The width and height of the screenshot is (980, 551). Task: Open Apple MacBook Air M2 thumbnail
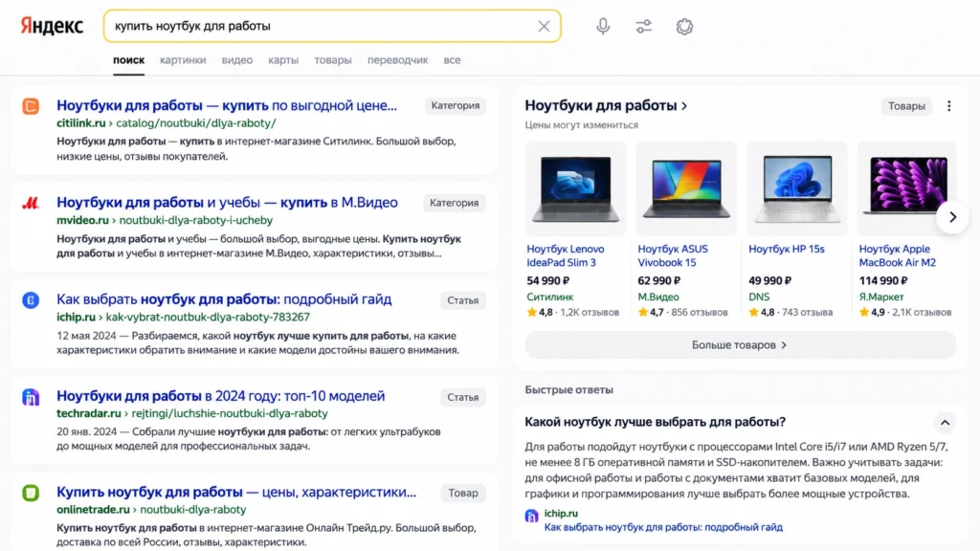[x=907, y=188]
